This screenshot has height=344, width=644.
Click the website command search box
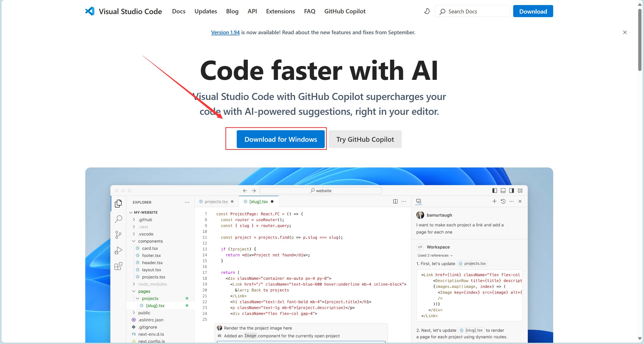tap(321, 191)
